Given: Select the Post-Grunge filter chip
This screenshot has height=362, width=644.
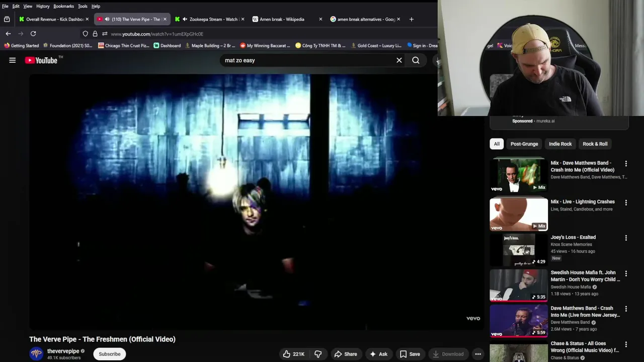Looking at the screenshot, I should click(x=524, y=144).
